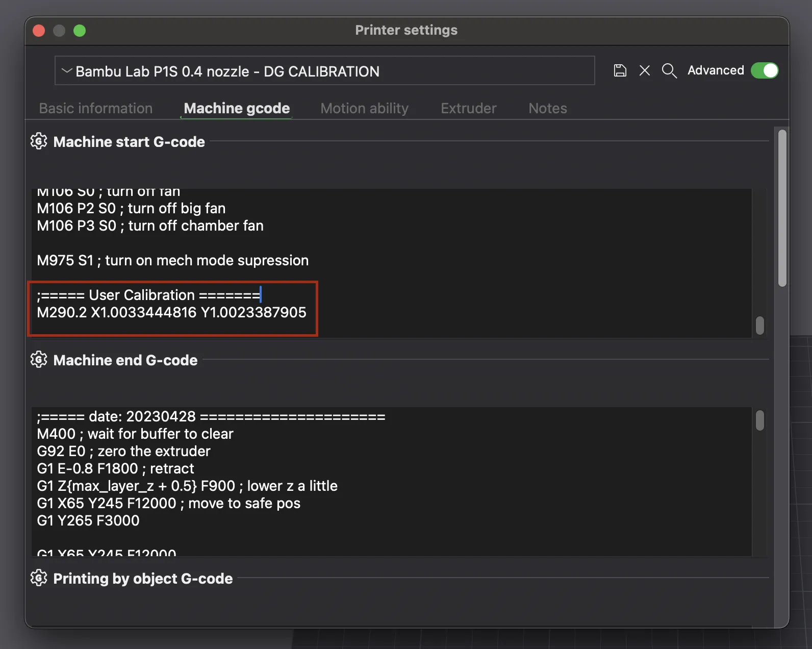Viewport: 812px width, 649px height.
Task: Click the 'Printing by object G-code' heading
Action: point(143,579)
